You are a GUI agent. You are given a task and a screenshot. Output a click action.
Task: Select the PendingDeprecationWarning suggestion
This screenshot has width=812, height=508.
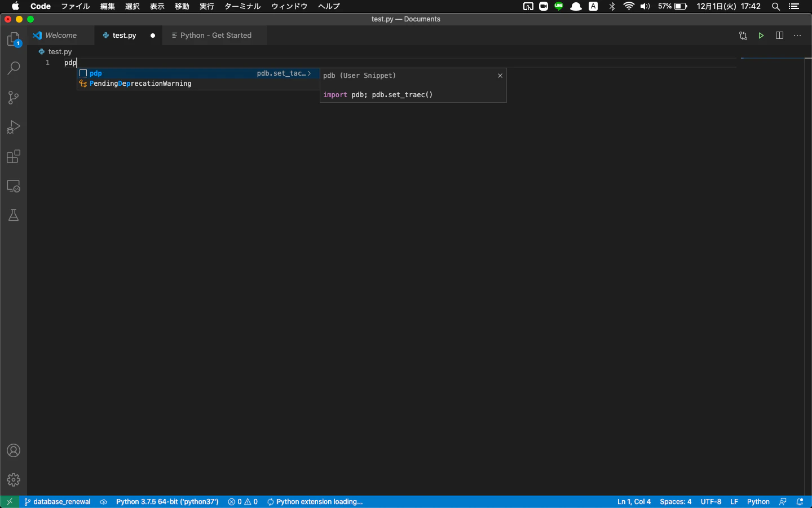198,84
